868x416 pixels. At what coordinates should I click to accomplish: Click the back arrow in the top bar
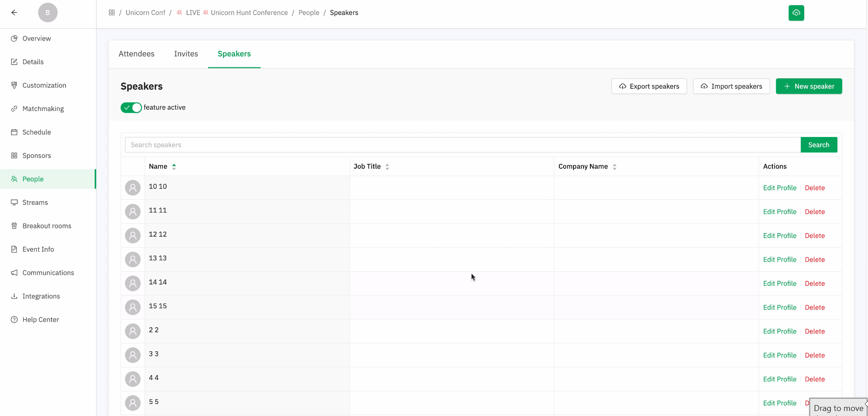tap(14, 13)
